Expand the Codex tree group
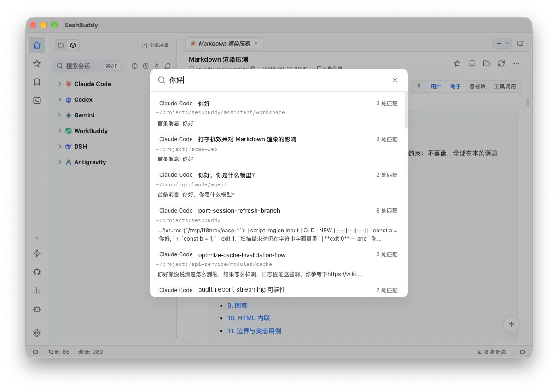The height and width of the screenshot is (392, 558). (60, 99)
